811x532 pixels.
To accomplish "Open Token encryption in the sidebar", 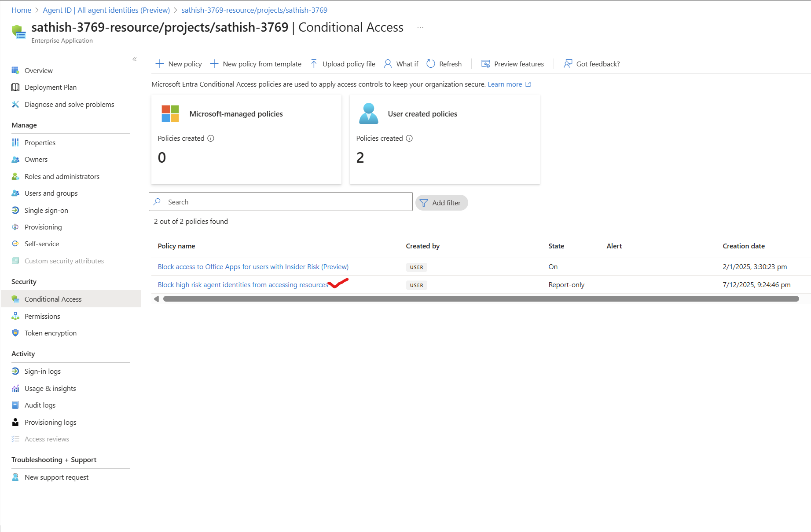I will (x=51, y=333).
